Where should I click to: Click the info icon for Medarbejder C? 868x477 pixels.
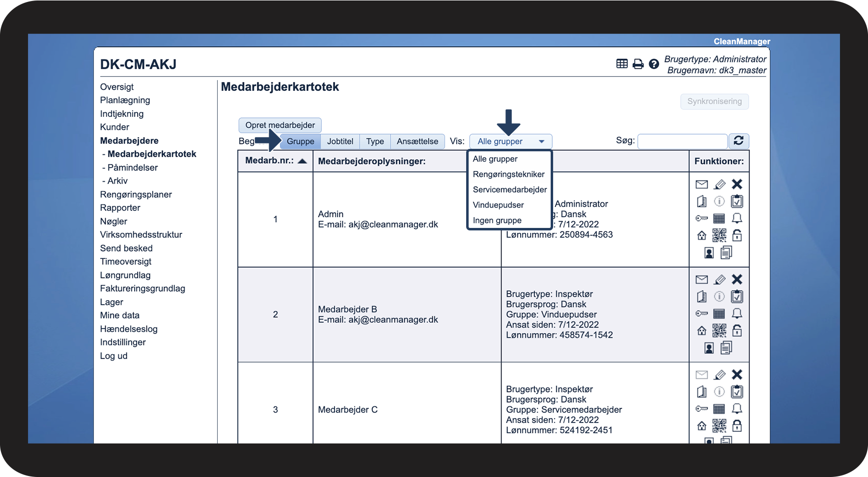click(x=719, y=392)
